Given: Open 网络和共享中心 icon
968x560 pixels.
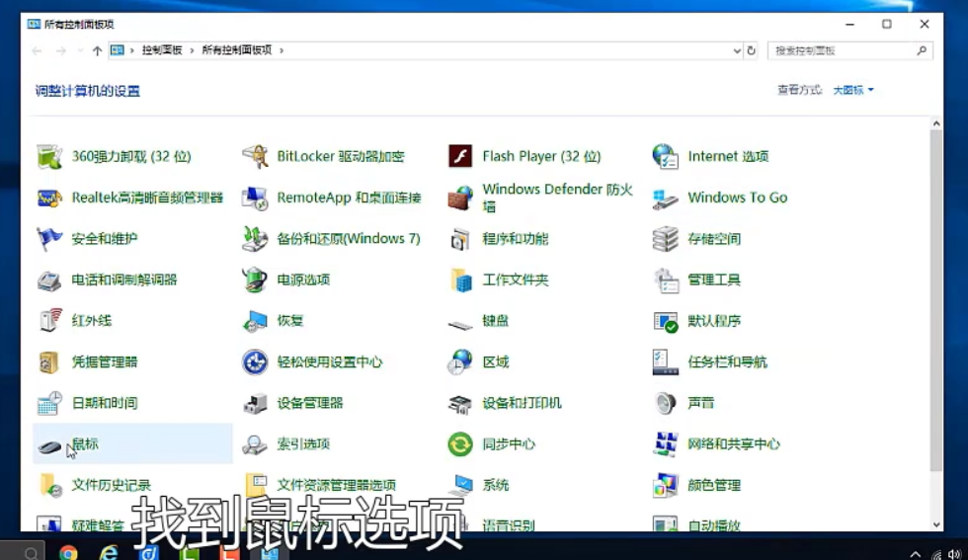Looking at the screenshot, I should (666, 444).
